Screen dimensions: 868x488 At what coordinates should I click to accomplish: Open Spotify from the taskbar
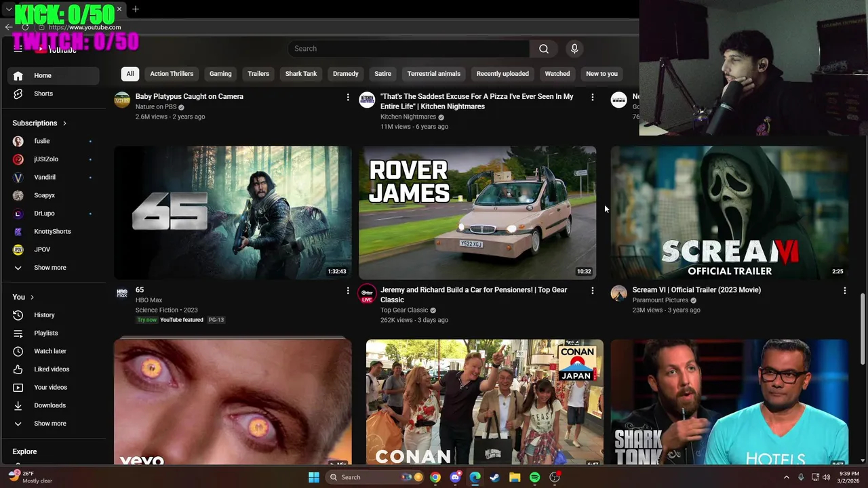click(534, 477)
